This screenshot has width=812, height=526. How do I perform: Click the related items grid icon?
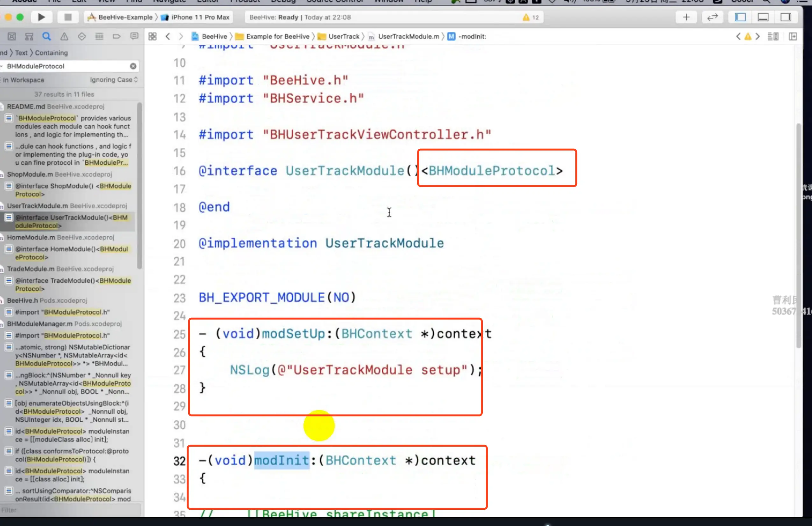tap(153, 37)
